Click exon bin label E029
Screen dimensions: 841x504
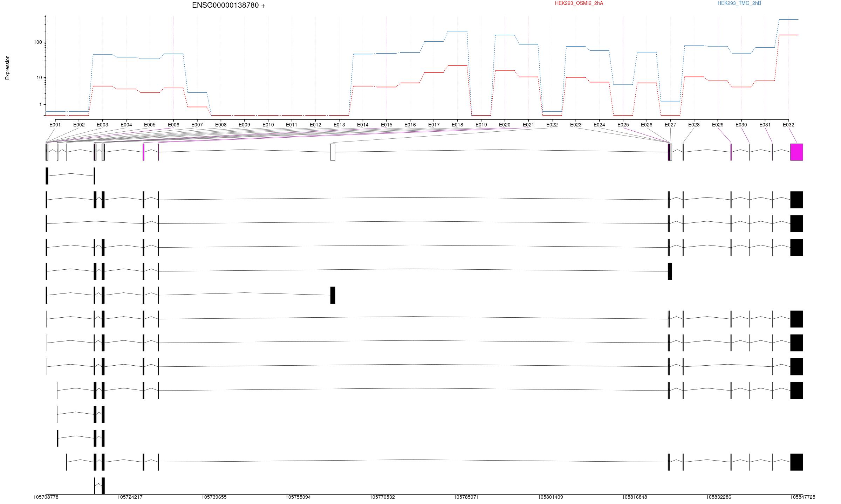click(x=718, y=125)
